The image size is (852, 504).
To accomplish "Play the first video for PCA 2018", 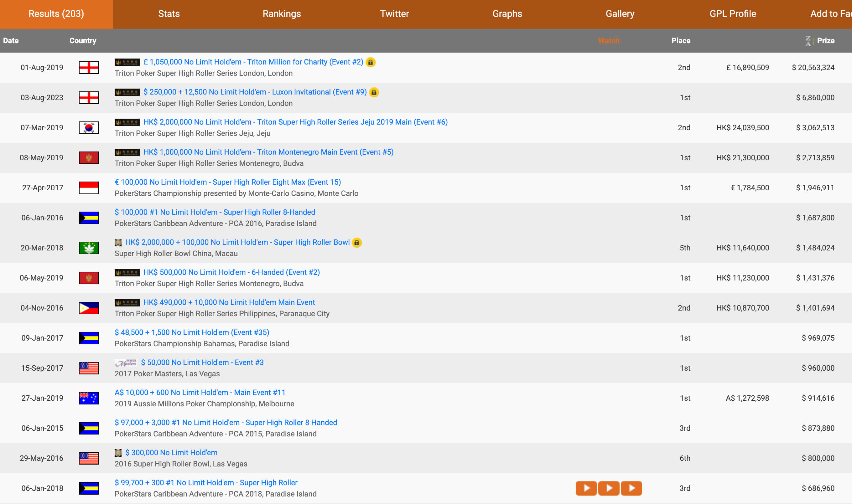I will pyautogui.click(x=586, y=488).
